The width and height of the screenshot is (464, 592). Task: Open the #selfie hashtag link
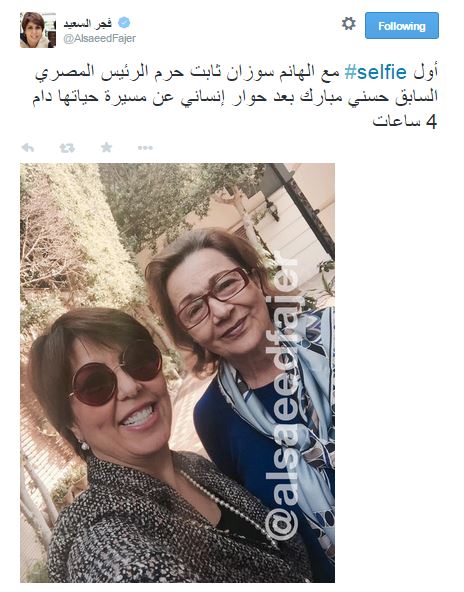click(376, 72)
